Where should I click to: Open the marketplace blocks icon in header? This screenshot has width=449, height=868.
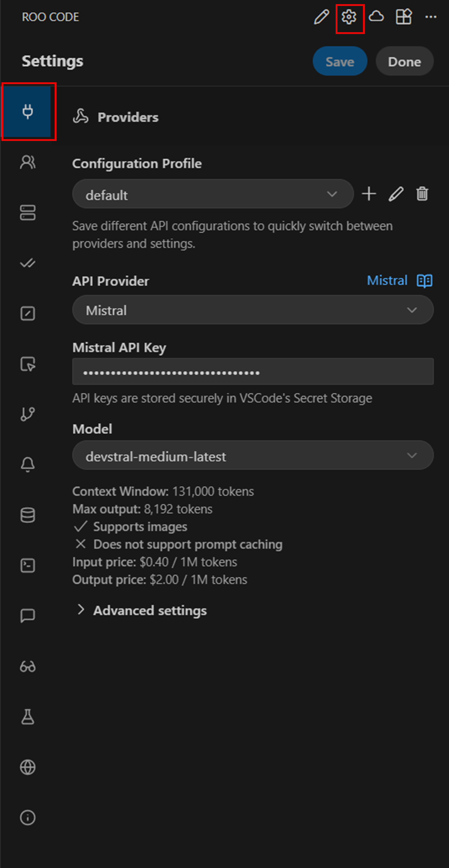(404, 17)
